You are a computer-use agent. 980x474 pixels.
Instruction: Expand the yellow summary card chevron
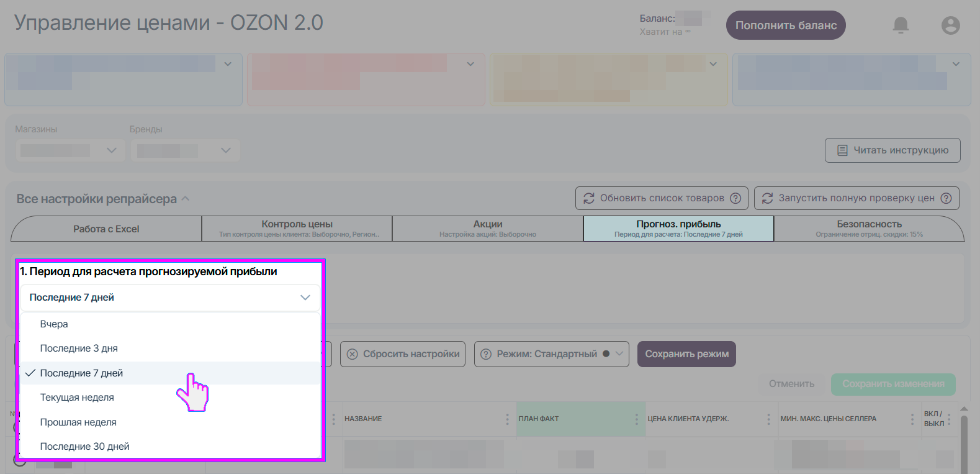click(713, 64)
